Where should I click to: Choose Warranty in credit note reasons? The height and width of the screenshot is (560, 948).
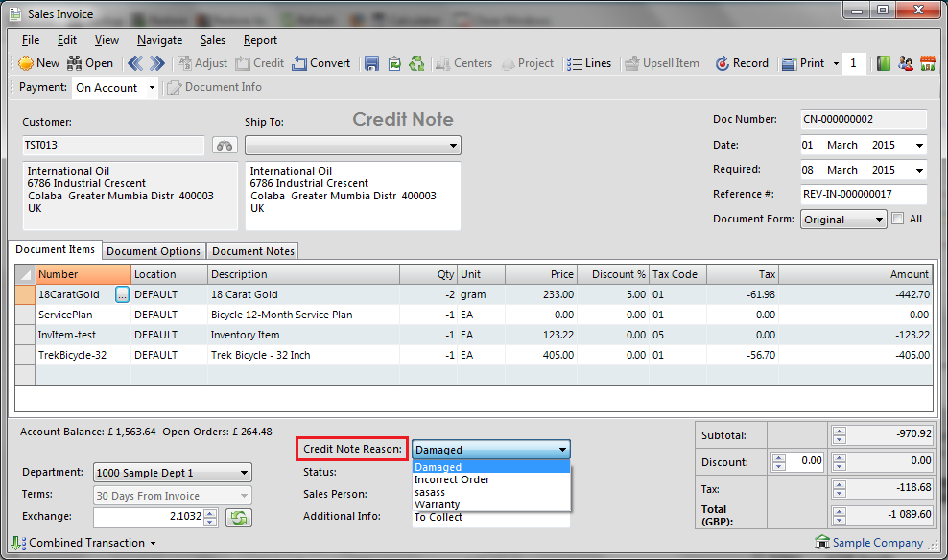coord(438,504)
